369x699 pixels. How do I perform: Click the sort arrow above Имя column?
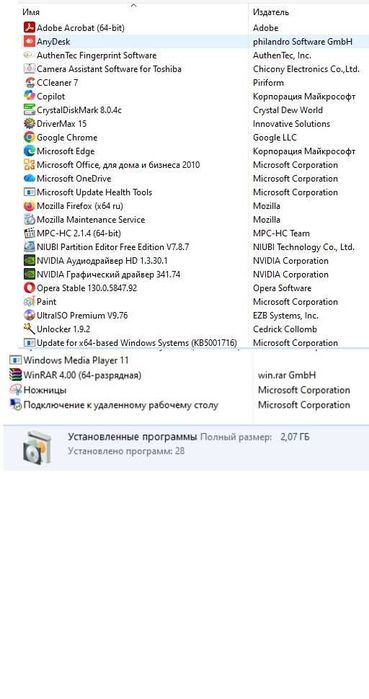133,6
